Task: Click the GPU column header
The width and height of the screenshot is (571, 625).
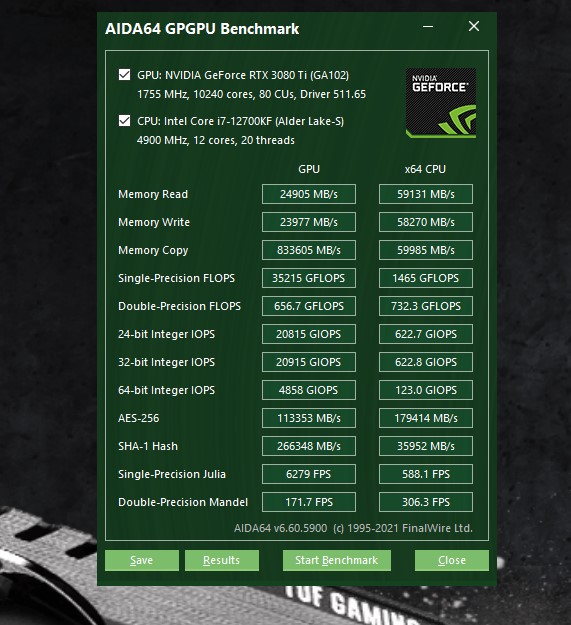Action: 309,169
